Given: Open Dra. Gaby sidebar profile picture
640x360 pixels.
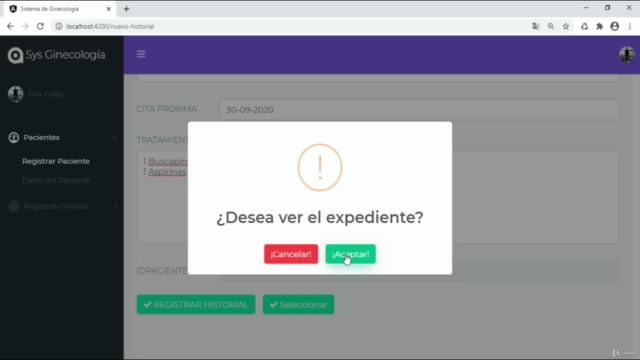Looking at the screenshot, I should click(16, 94).
